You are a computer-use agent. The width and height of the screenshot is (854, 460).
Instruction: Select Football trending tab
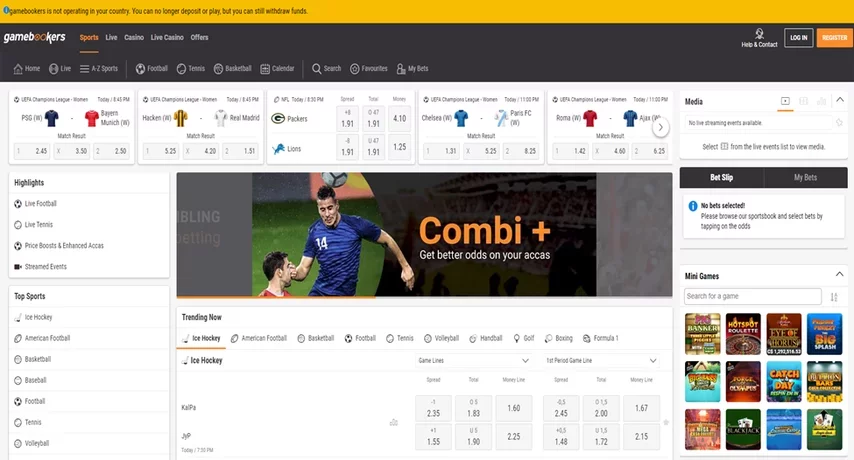point(360,338)
